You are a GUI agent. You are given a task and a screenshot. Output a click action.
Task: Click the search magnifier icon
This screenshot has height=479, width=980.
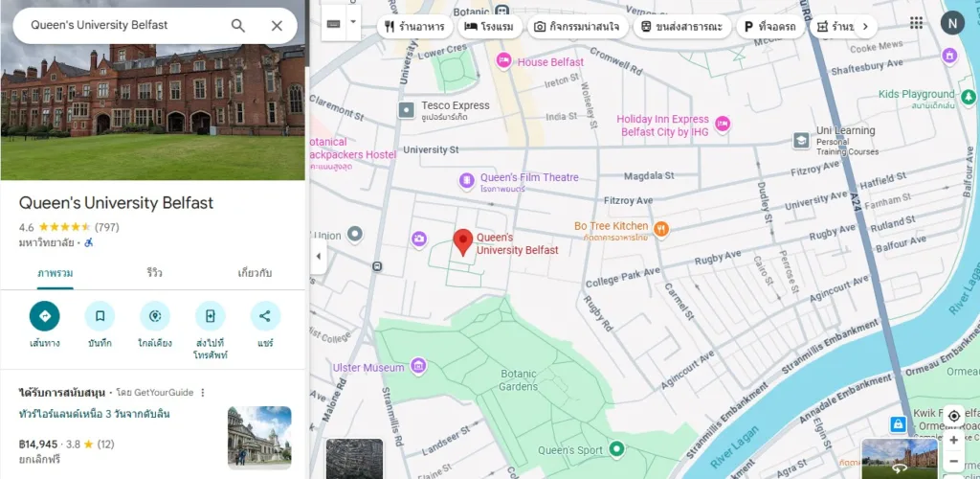pos(238,26)
